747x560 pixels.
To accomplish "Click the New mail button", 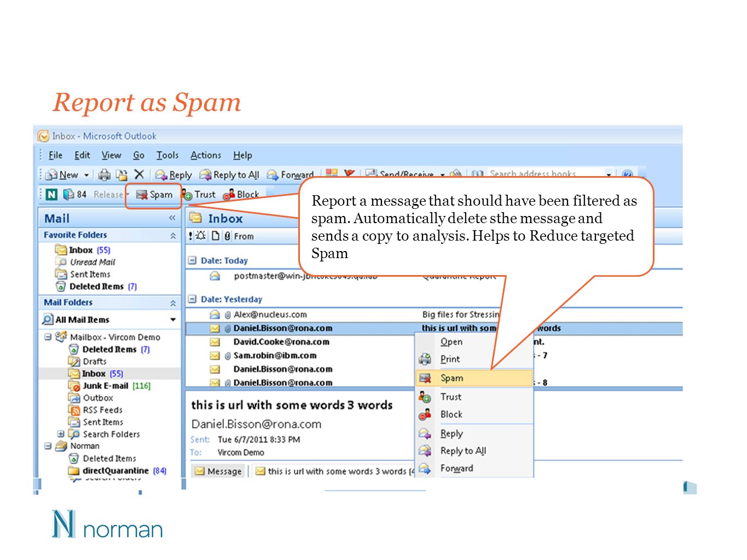I will pos(62,175).
